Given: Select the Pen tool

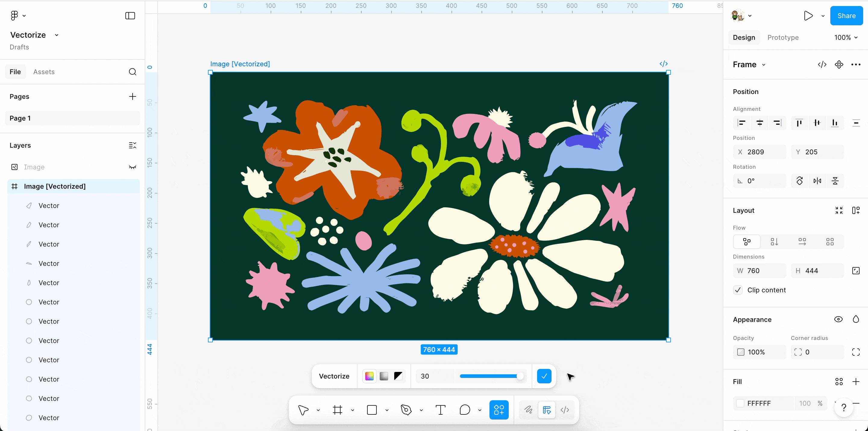Looking at the screenshot, I should [x=406, y=410].
